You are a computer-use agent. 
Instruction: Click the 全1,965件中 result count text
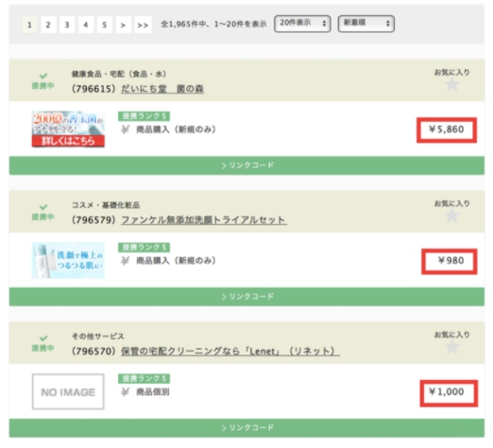(213, 25)
